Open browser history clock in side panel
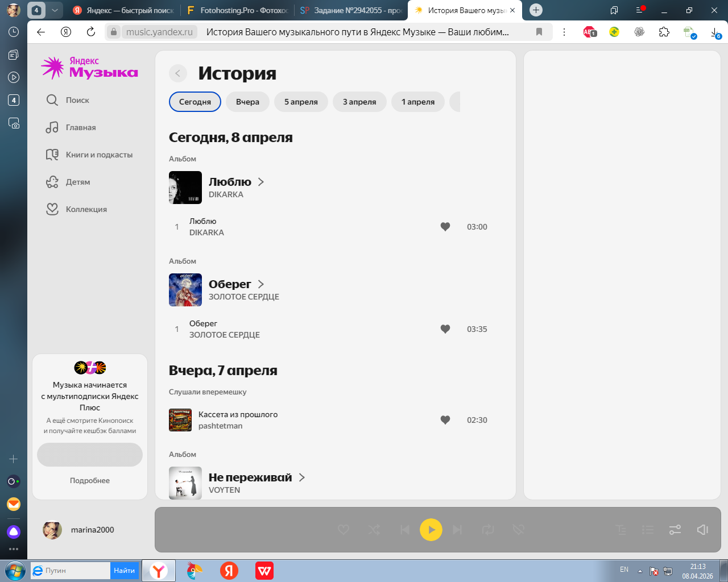This screenshot has width=728, height=582. click(x=14, y=32)
